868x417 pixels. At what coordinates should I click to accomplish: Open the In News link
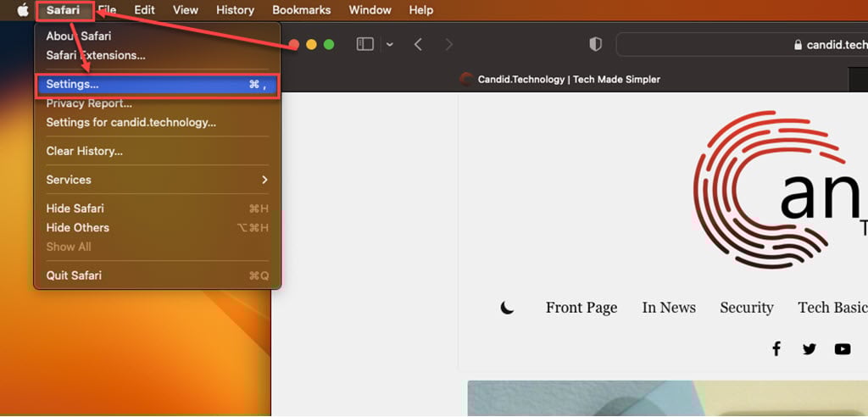click(x=669, y=308)
